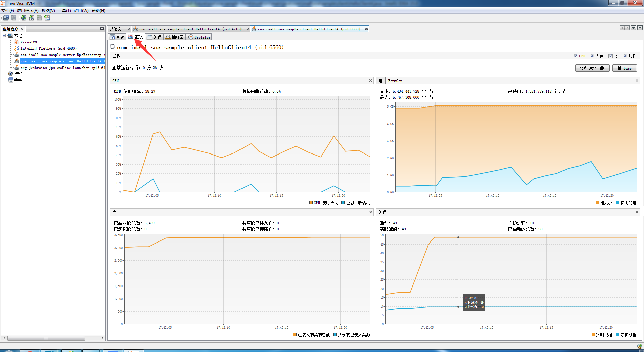Click the 执行垃圾回收 button
This screenshot has width=644, height=352.
point(592,68)
